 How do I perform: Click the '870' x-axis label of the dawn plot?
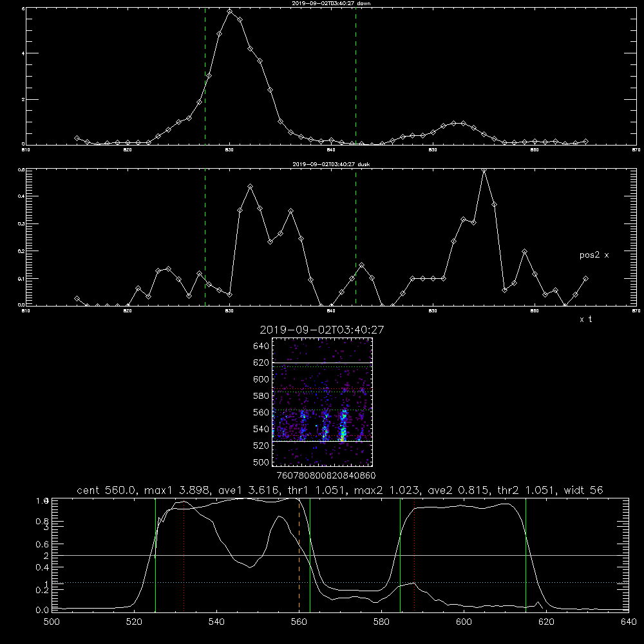tap(636, 150)
